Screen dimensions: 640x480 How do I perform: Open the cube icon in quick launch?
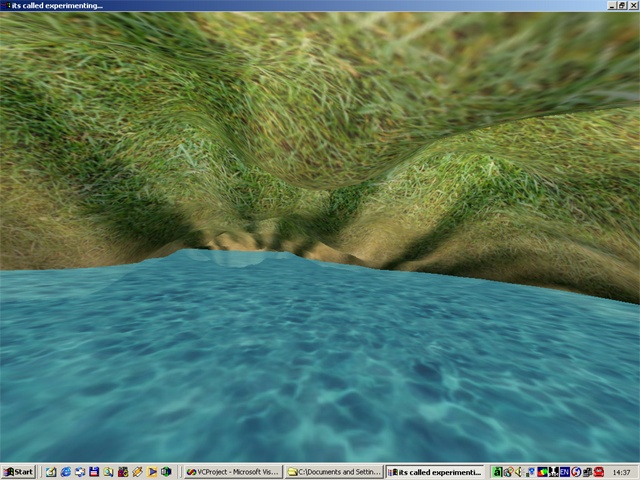tap(166, 471)
